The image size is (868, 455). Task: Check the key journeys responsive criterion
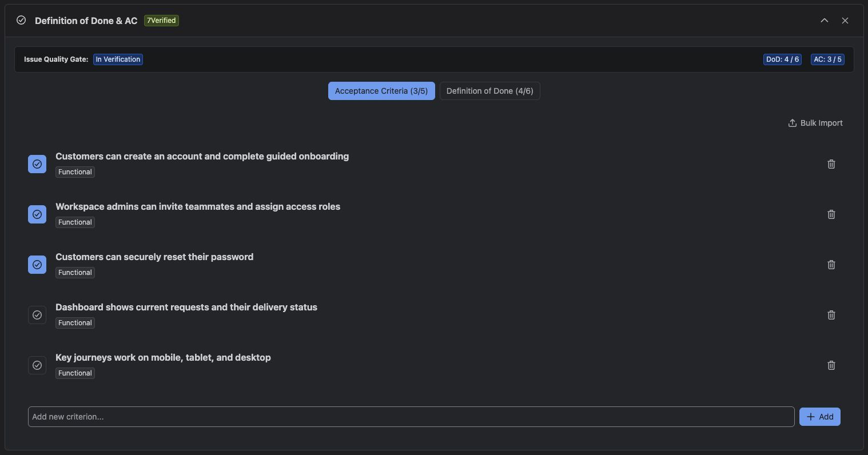[x=37, y=365]
